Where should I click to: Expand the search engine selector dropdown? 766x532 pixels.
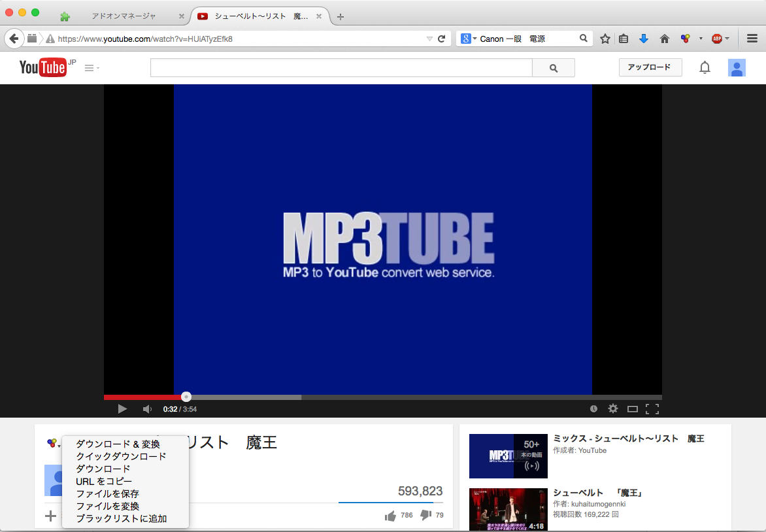coord(469,39)
